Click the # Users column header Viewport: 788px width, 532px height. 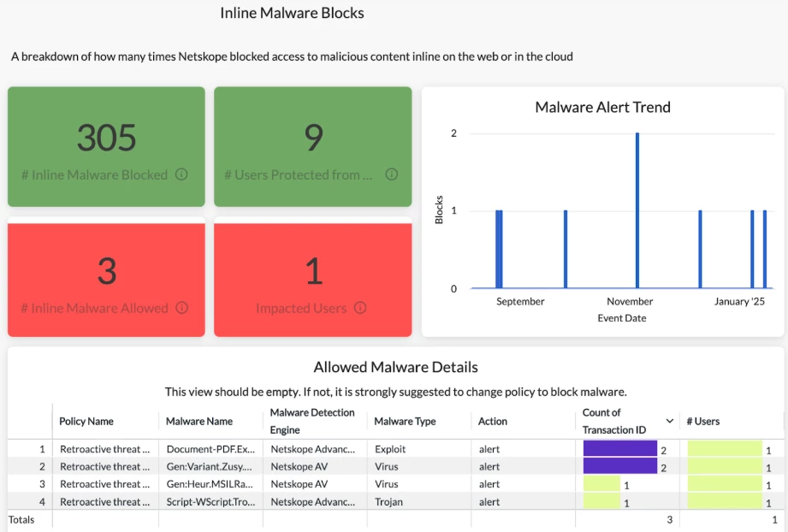point(703,421)
